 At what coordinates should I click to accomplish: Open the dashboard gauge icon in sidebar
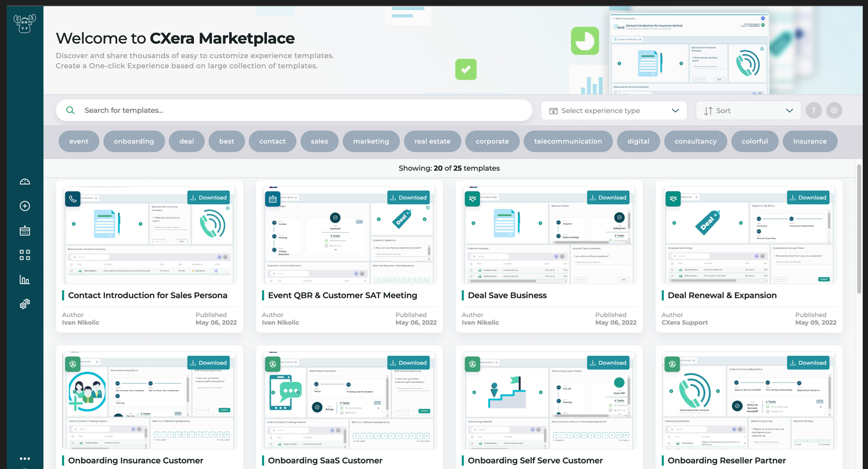click(x=25, y=182)
